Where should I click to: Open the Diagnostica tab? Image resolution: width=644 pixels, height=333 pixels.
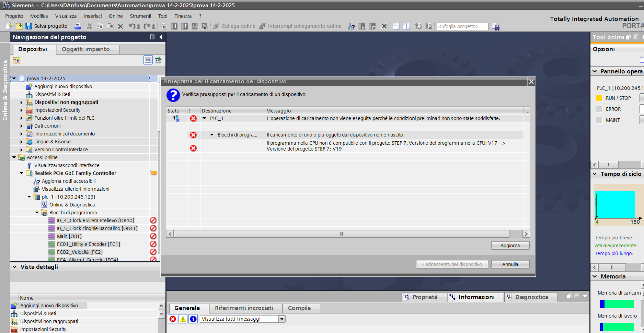pyautogui.click(x=531, y=297)
